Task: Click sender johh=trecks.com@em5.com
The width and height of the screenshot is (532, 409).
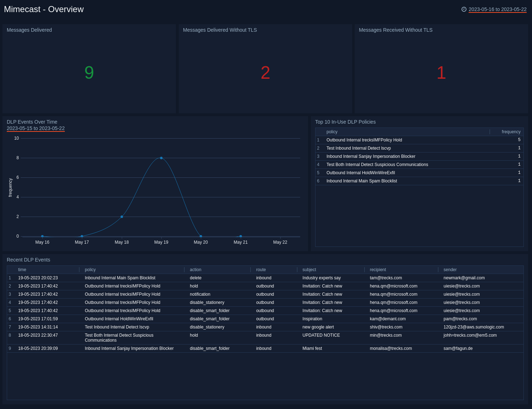Action: point(470,335)
